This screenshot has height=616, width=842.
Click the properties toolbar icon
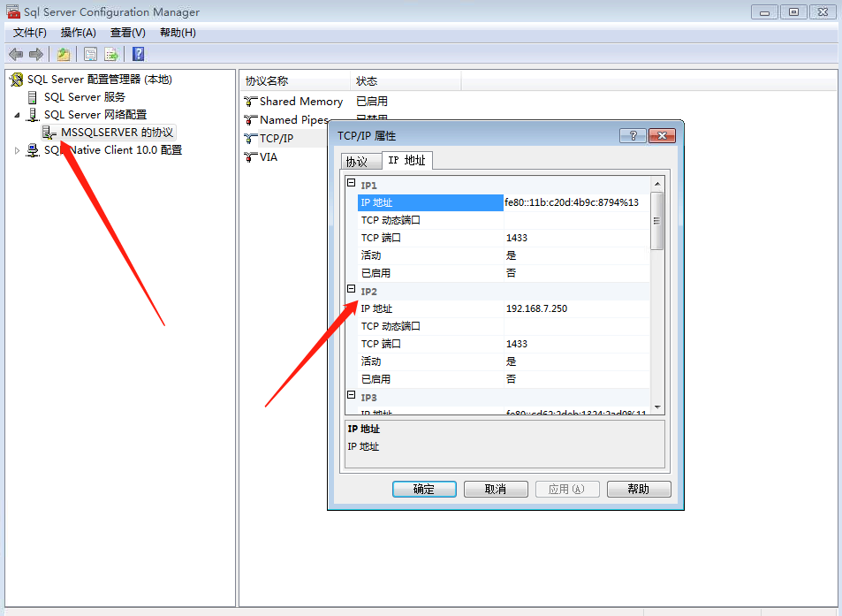click(x=90, y=54)
